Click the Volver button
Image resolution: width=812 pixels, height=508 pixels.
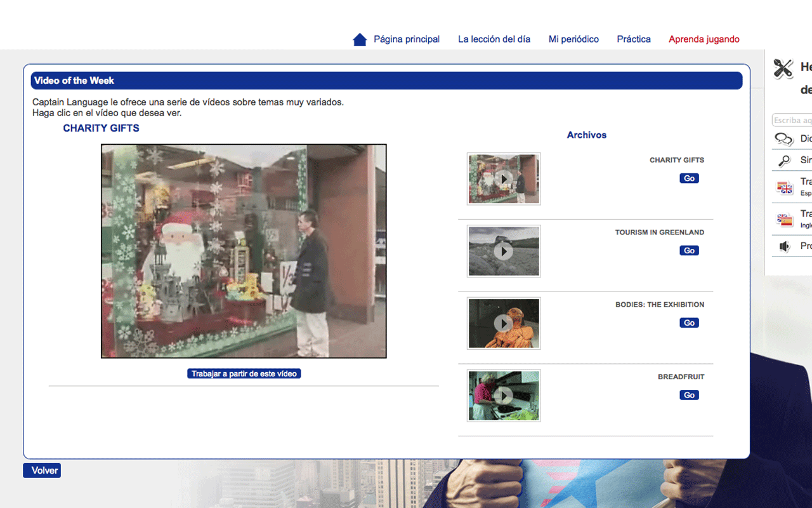pos(42,471)
